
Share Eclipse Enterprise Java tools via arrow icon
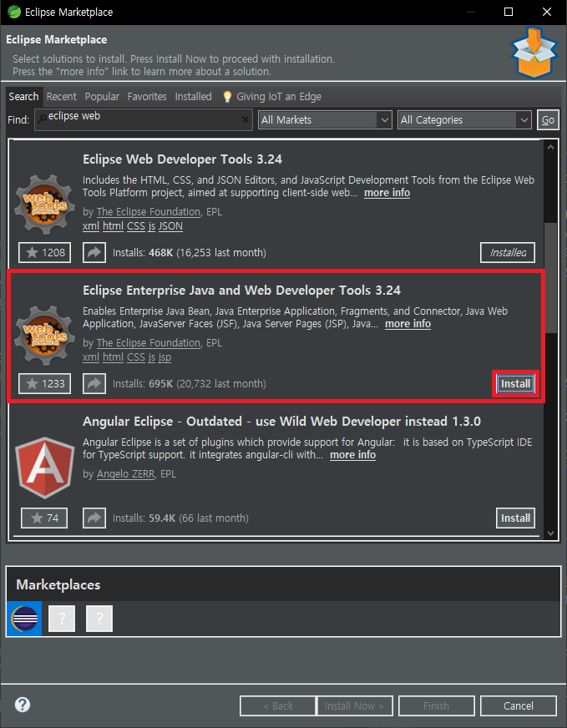click(94, 383)
